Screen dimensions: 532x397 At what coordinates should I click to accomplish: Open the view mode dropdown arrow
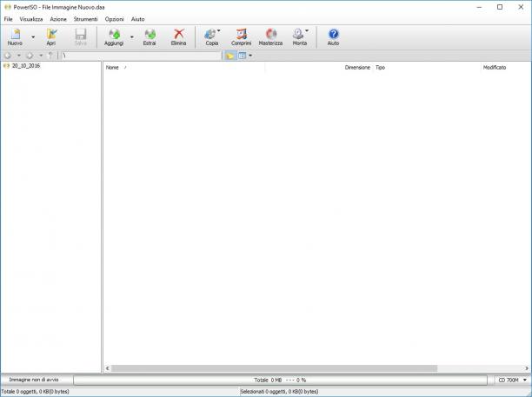click(250, 56)
